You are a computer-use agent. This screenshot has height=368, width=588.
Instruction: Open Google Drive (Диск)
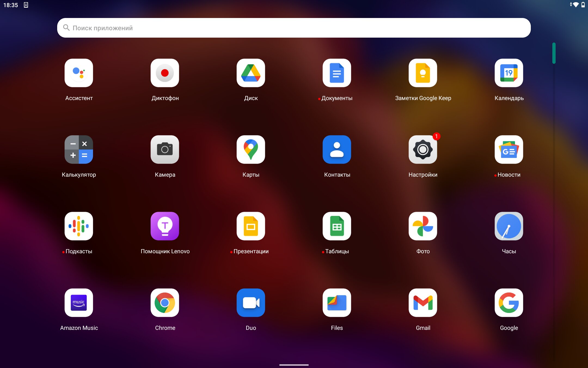[x=251, y=73]
